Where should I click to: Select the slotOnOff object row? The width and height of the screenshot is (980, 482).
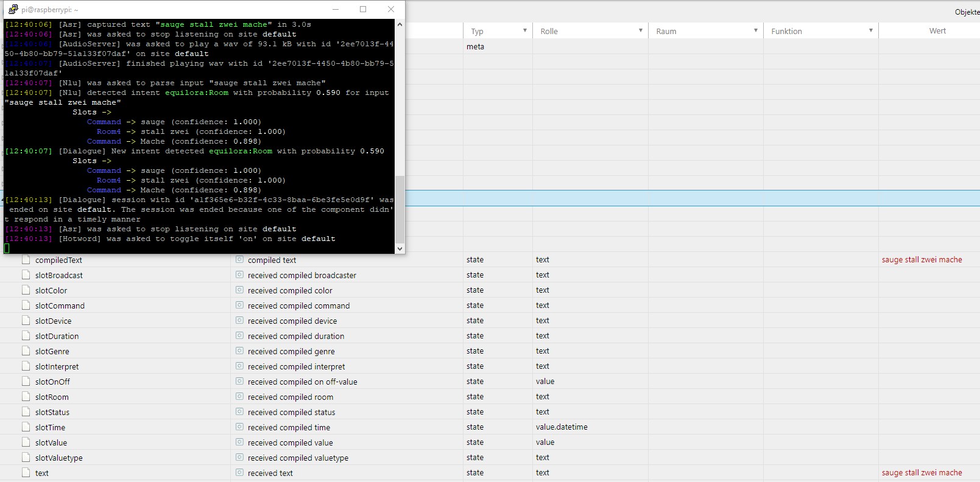click(52, 382)
